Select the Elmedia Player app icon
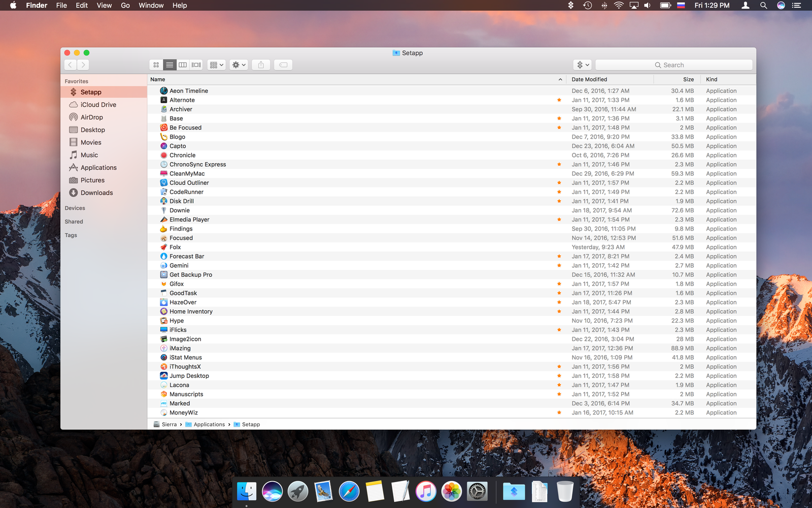 [x=164, y=219]
